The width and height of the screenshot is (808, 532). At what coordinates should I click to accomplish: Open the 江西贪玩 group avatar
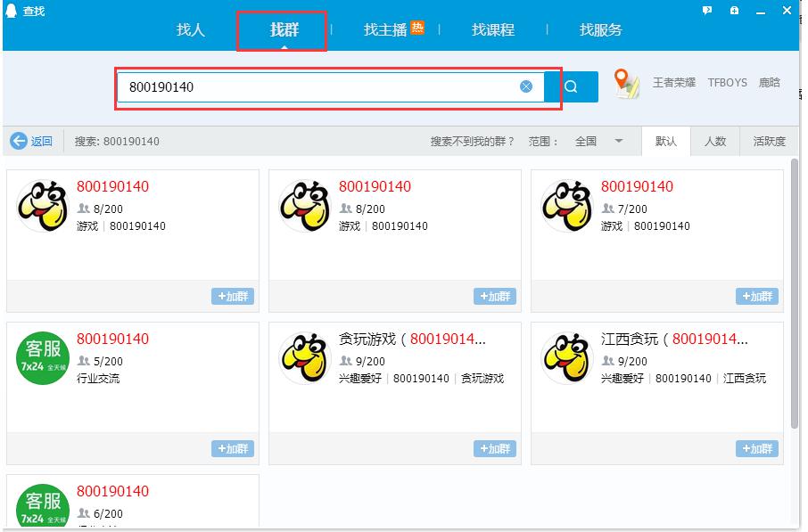567,358
